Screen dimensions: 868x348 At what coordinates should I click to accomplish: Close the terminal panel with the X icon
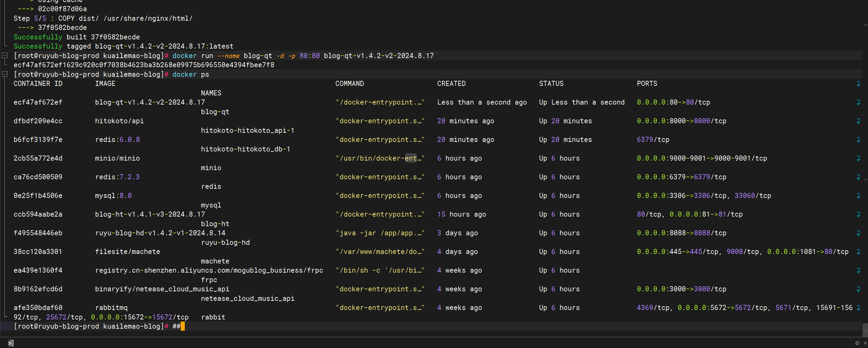click(865, 343)
